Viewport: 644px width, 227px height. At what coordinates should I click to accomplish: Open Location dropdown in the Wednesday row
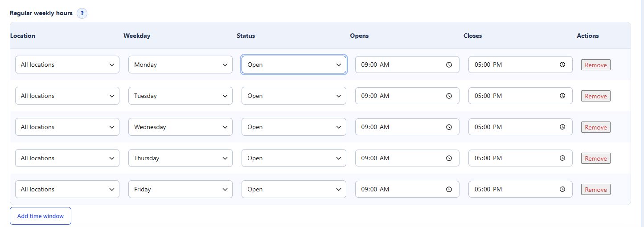[67, 127]
